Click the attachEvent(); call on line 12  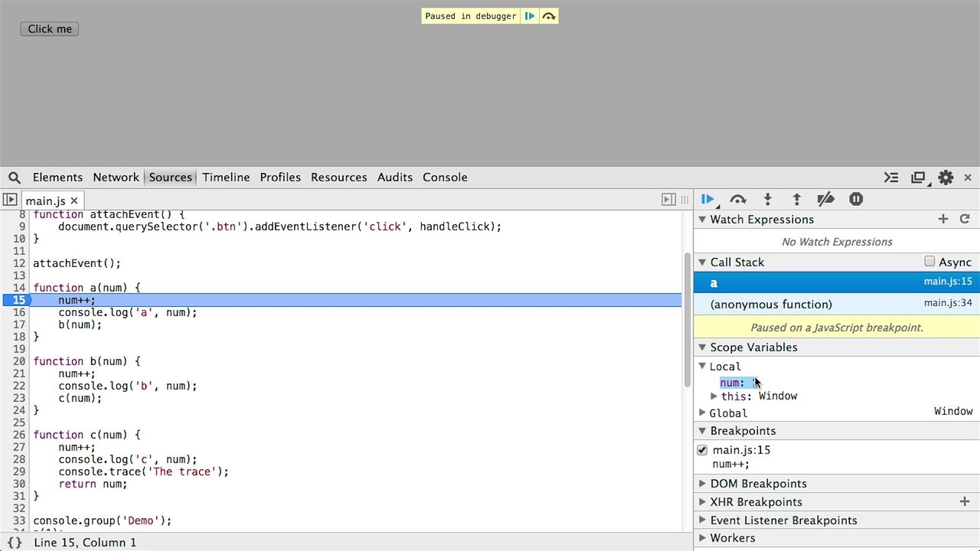coord(77,263)
